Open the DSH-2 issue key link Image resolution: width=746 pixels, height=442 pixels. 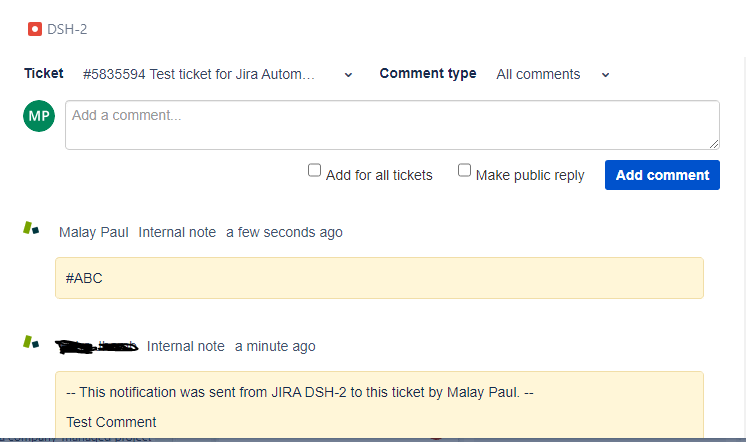pos(67,29)
